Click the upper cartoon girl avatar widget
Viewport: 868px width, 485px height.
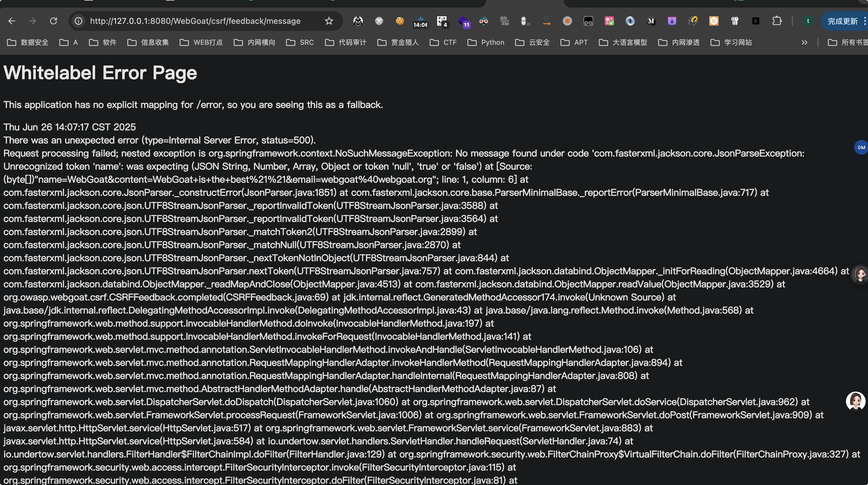859,274
